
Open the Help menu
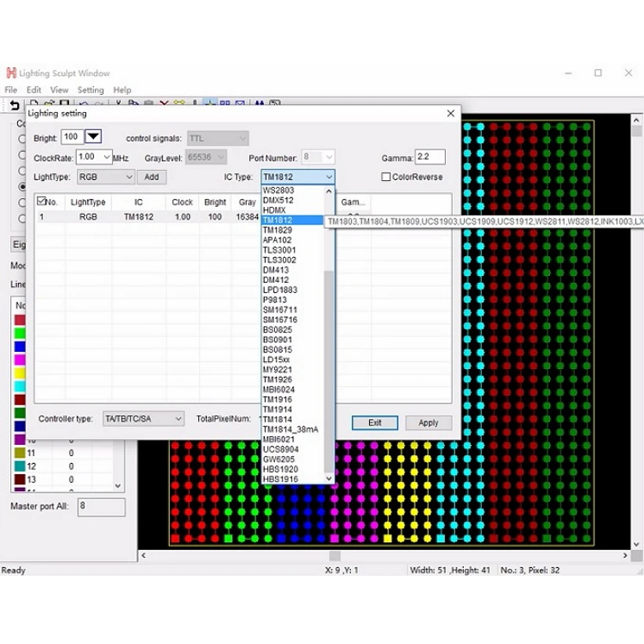(x=122, y=90)
